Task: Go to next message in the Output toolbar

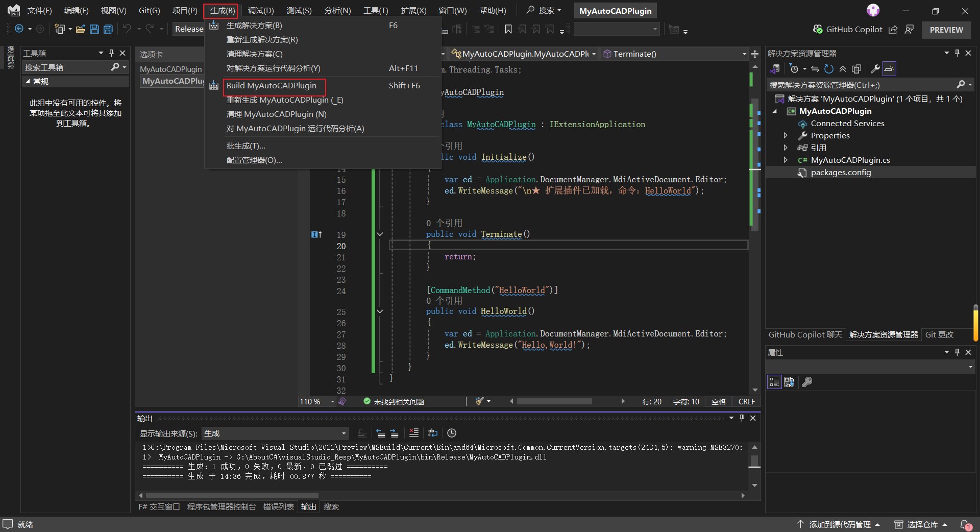Action: pos(394,433)
